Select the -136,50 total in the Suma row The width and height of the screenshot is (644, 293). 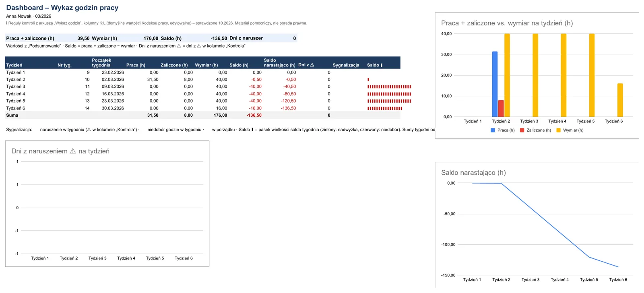[x=254, y=115]
